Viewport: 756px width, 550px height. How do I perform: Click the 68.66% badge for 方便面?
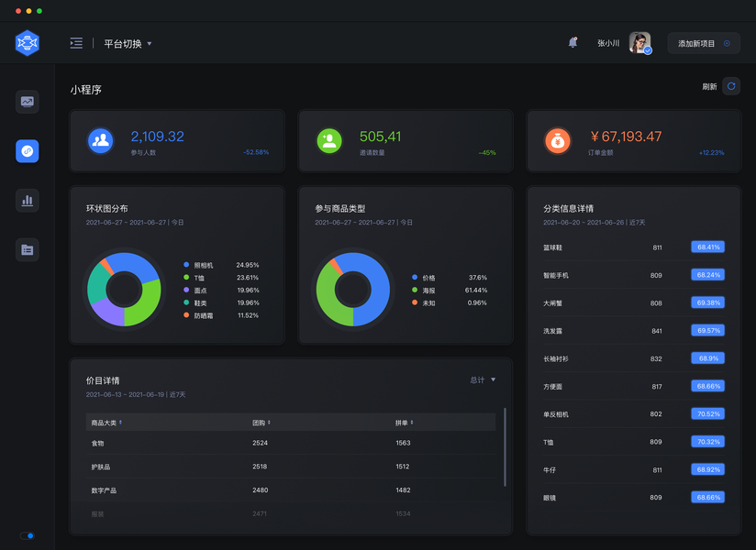(707, 386)
